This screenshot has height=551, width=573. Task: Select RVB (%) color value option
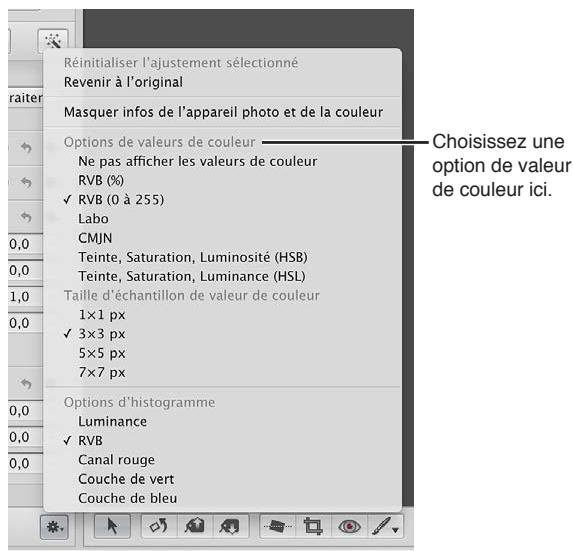point(222,180)
